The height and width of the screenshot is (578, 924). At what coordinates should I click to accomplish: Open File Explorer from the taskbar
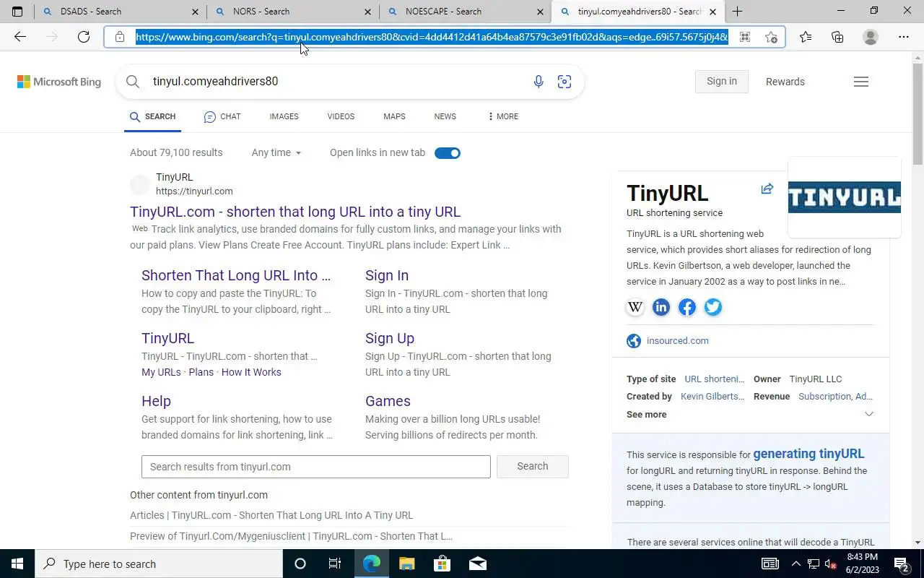tap(406, 564)
